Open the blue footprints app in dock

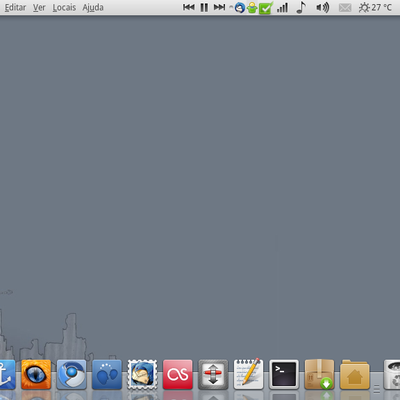point(107,374)
